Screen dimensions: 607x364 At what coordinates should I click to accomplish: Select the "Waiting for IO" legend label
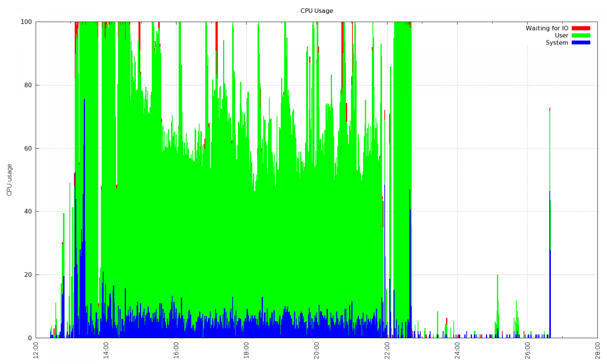(547, 28)
